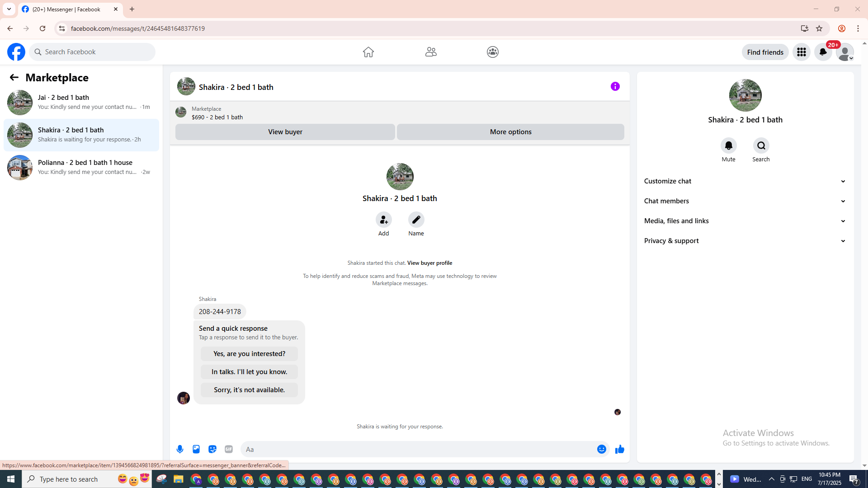This screenshot has height=488, width=868.
Task: Click the message text input box
Action: [418, 449]
